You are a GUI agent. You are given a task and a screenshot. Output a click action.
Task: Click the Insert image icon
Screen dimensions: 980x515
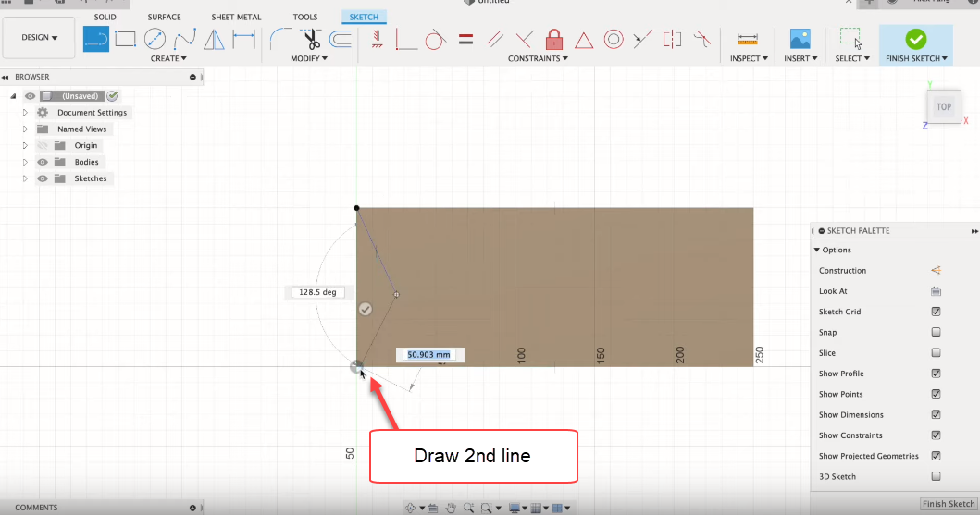pyautogui.click(x=800, y=39)
